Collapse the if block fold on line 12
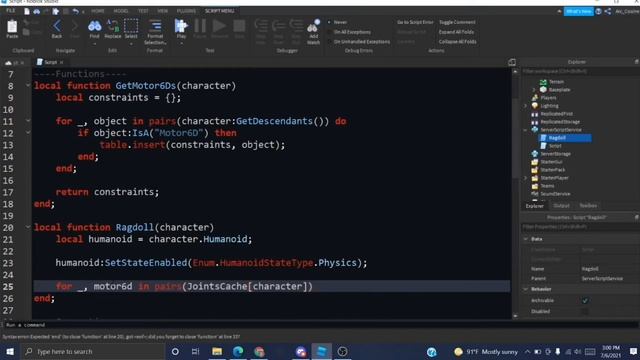This screenshot has height=360, width=640. click(x=28, y=133)
